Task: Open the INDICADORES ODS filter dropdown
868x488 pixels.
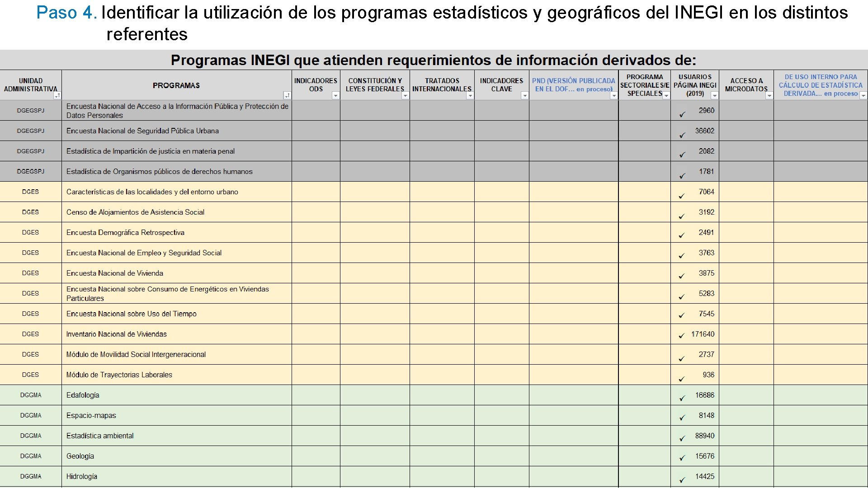Action: (x=335, y=95)
